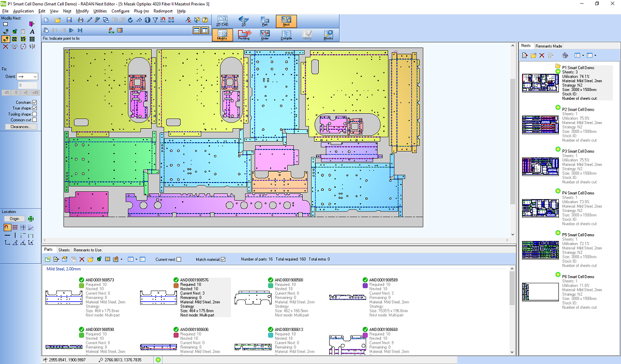Run the Compile step
The width and height of the screenshot is (621, 364).
pos(286,35)
